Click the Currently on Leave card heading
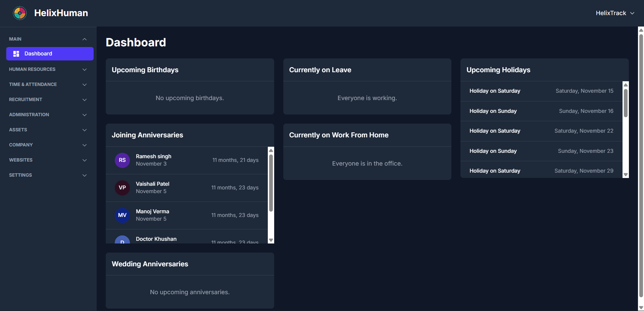This screenshot has height=311, width=644. pyautogui.click(x=320, y=70)
